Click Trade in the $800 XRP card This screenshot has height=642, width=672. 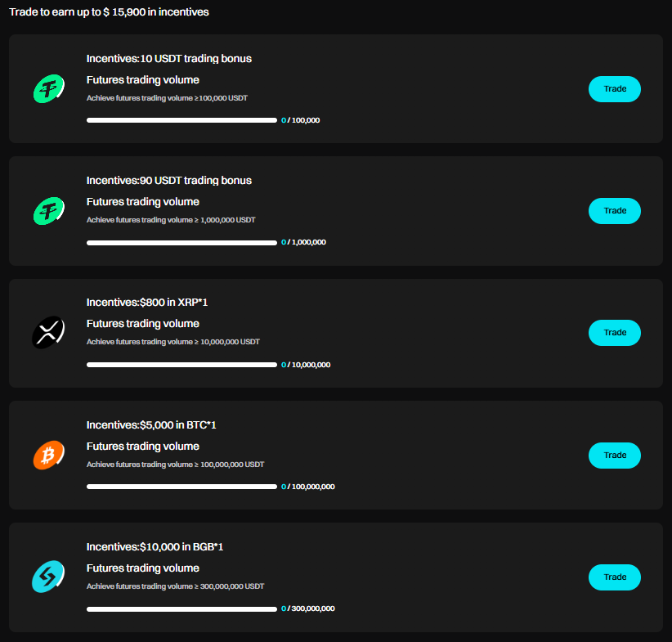click(x=615, y=333)
